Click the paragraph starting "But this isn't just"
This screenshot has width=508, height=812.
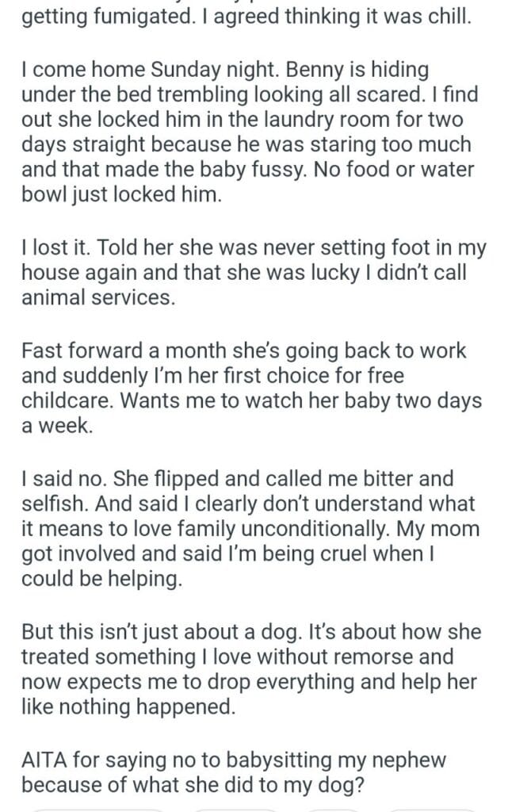tap(254, 669)
